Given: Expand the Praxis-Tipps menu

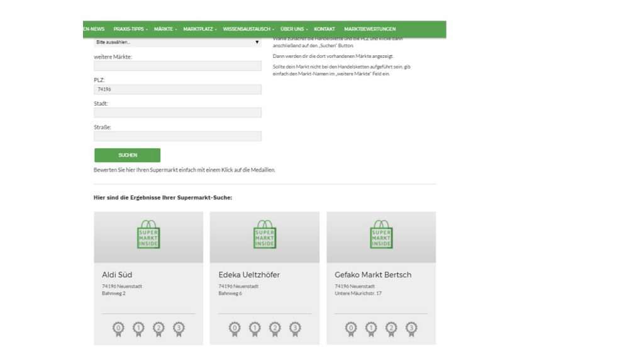Looking at the screenshot, I should click(130, 29).
